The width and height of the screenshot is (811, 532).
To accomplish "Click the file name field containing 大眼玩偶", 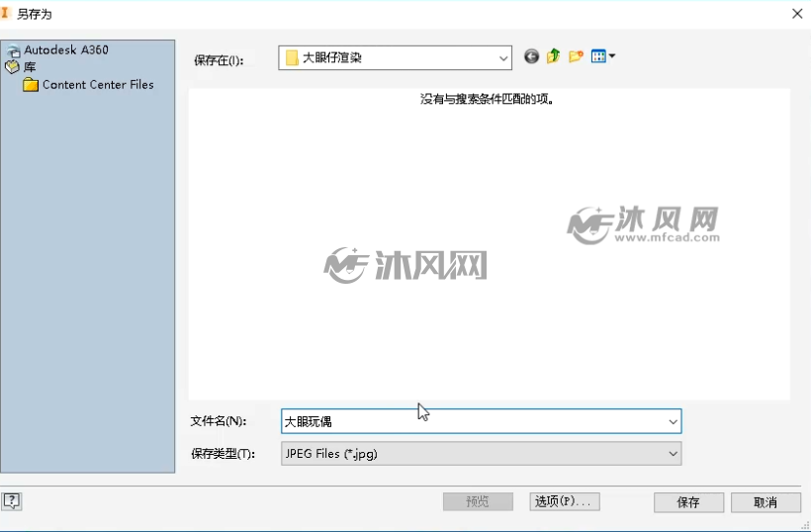I will coord(481,421).
